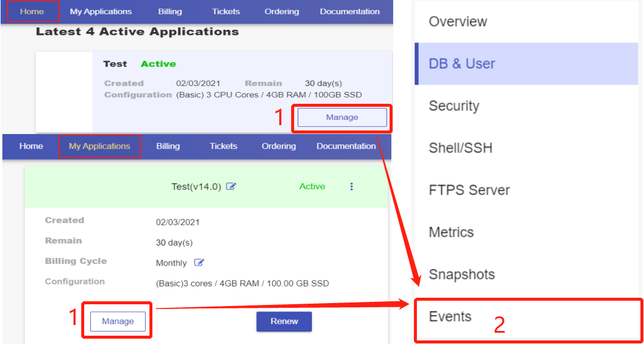Select Ordering in the top navbar
644x344 pixels.
[x=282, y=12]
